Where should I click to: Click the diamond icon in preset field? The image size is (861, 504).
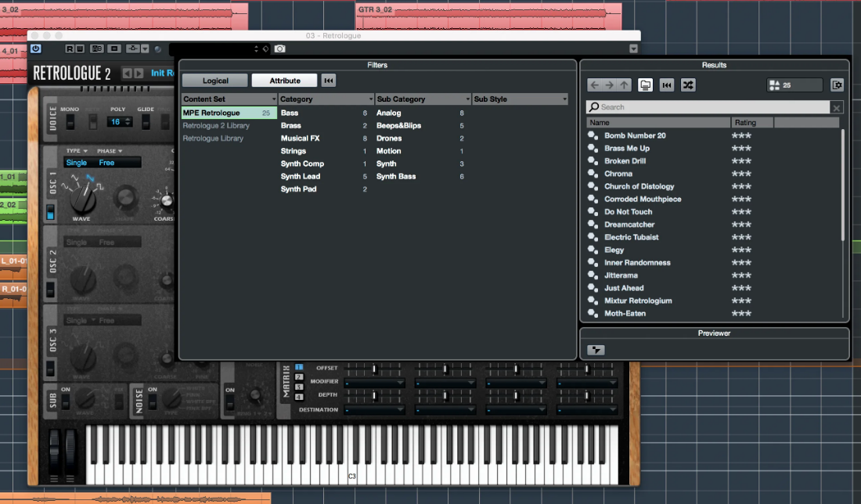click(266, 49)
